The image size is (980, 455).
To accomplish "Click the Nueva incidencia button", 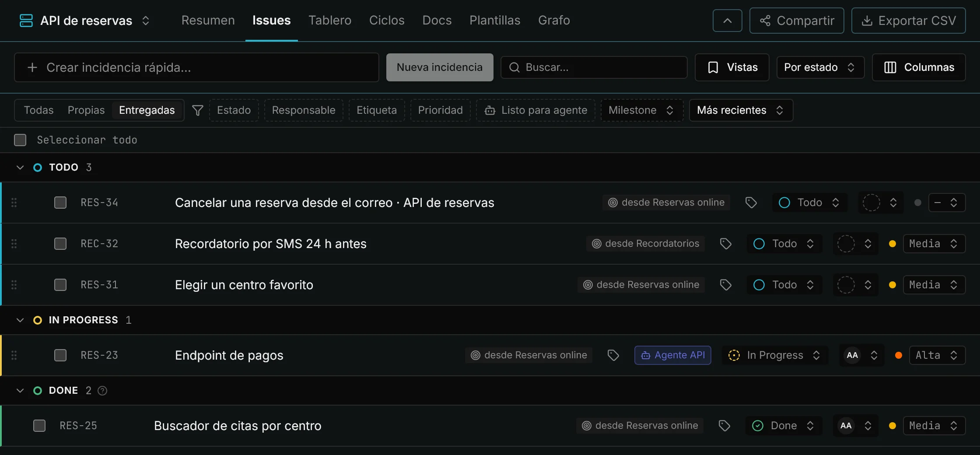I will pos(440,67).
